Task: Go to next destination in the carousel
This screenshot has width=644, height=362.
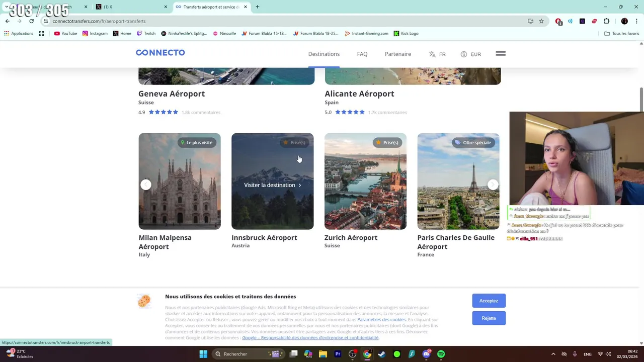Action: click(x=493, y=185)
